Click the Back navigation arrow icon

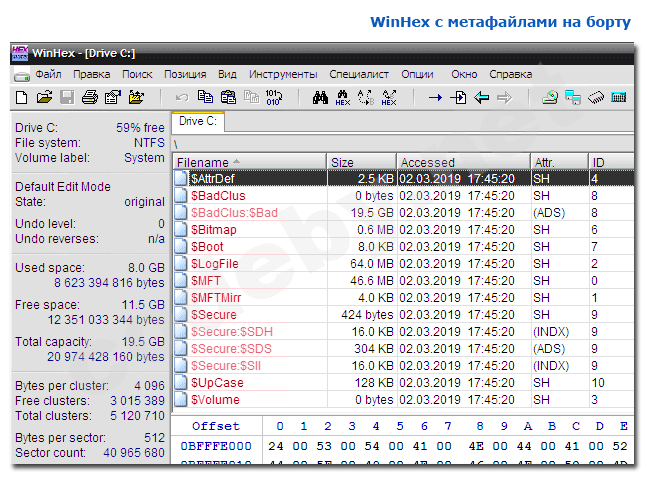tap(482, 97)
